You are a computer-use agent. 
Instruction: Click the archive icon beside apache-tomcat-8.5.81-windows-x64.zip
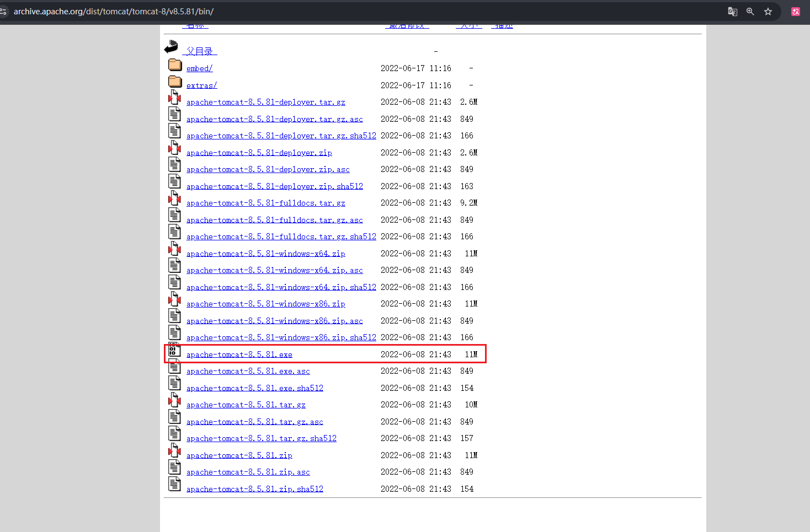coord(174,250)
